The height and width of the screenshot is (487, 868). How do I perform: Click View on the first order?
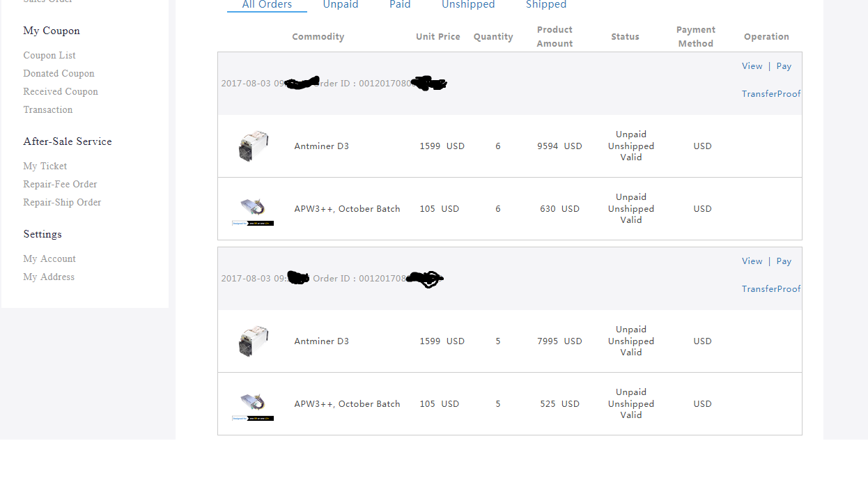coord(752,66)
